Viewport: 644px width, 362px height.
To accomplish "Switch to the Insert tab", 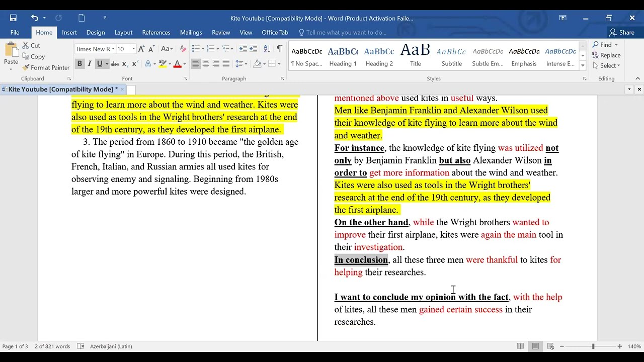I will coord(69,32).
